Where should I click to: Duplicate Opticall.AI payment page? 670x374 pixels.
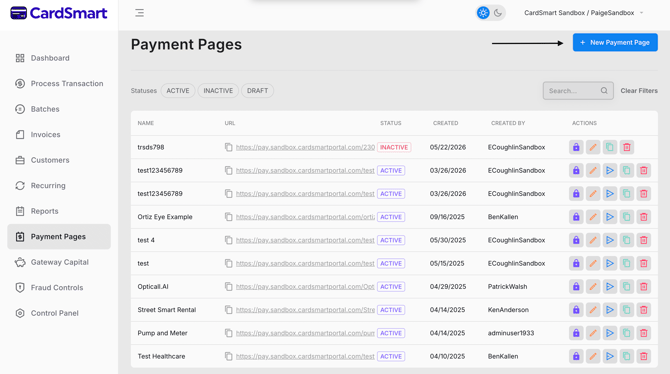(x=626, y=286)
